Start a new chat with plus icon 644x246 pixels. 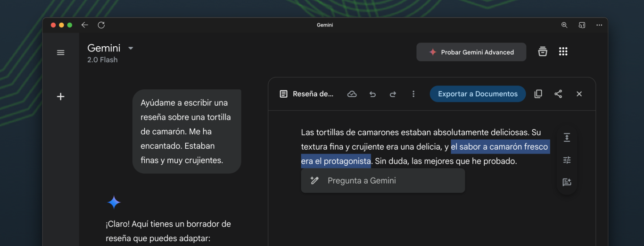(60, 97)
